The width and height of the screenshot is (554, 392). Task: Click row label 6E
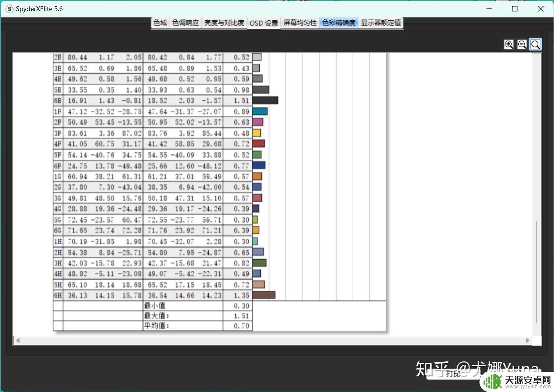click(x=58, y=100)
